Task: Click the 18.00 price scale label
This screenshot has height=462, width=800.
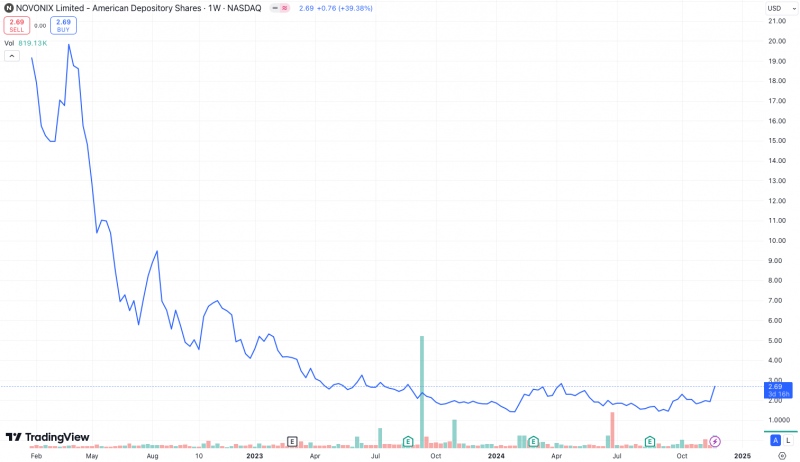Action: point(777,81)
